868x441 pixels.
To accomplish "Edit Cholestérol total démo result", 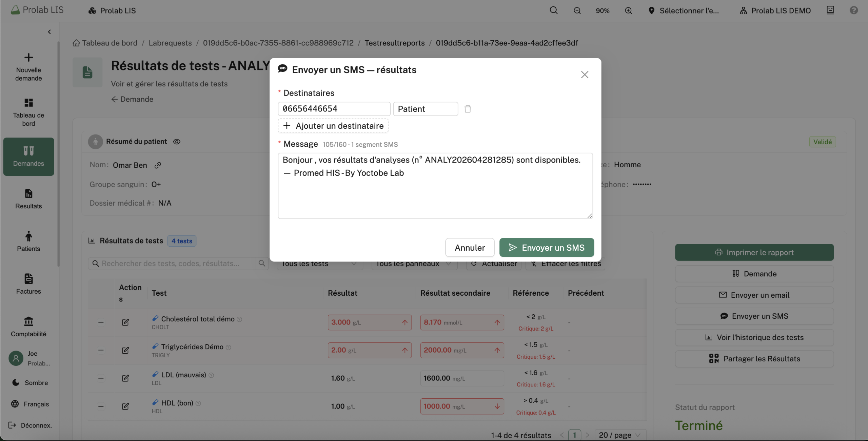I will [x=125, y=322].
